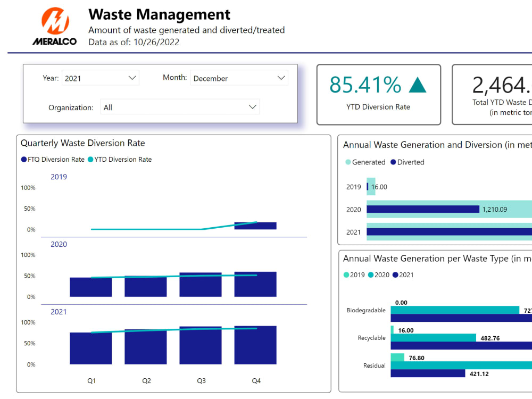Click the YTD Diversion Rate KPI card
Screen dimensions: 532x399
pyautogui.click(x=378, y=95)
